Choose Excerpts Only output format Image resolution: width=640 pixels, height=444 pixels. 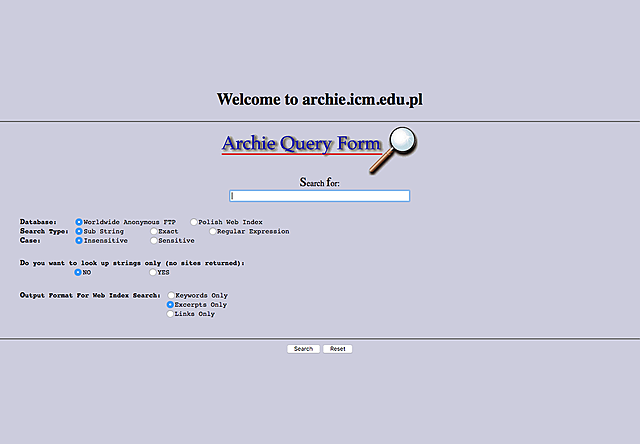pyautogui.click(x=170, y=304)
